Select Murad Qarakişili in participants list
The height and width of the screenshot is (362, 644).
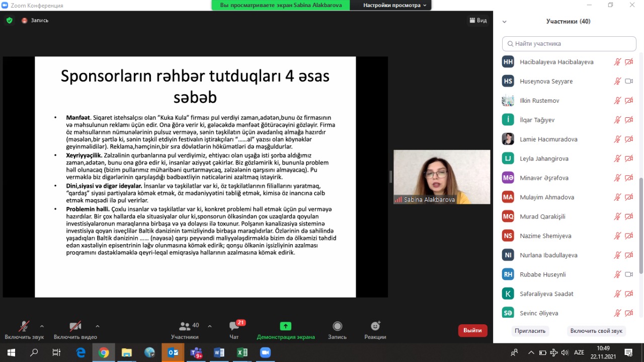(x=542, y=216)
